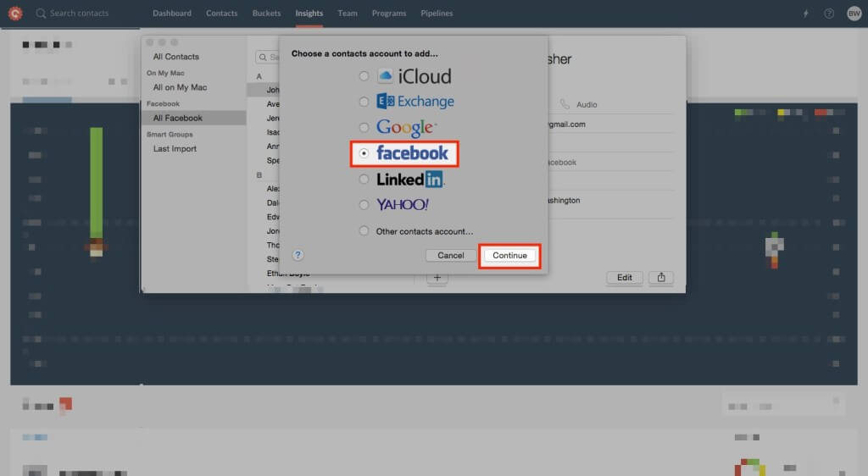This screenshot has height=476, width=868.
Task: Click the search magnifier icon in header
Action: click(41, 14)
